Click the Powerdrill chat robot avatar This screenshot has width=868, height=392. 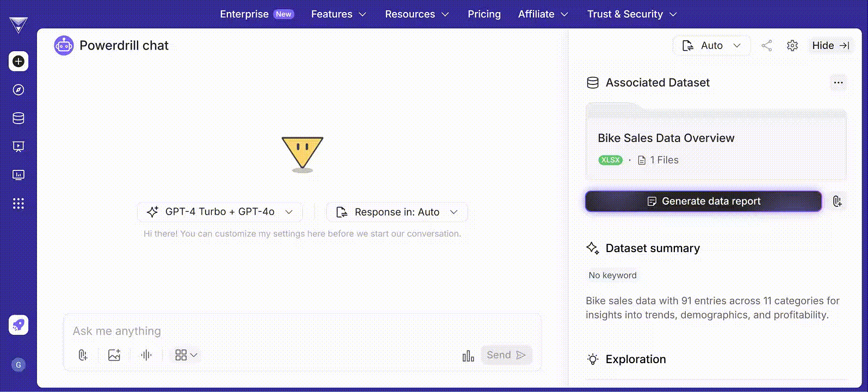[x=64, y=46]
